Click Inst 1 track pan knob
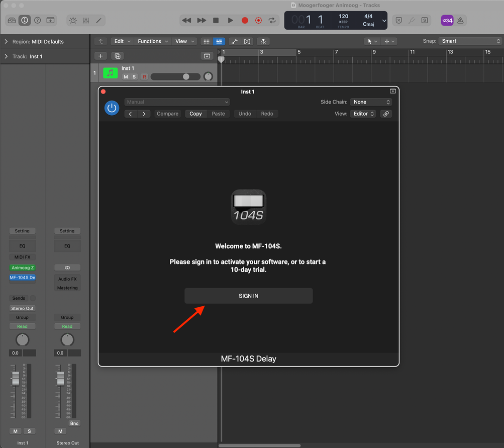This screenshot has height=448, width=504. click(x=209, y=76)
